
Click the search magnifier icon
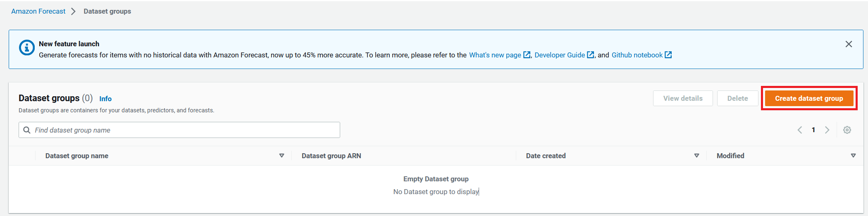(27, 130)
